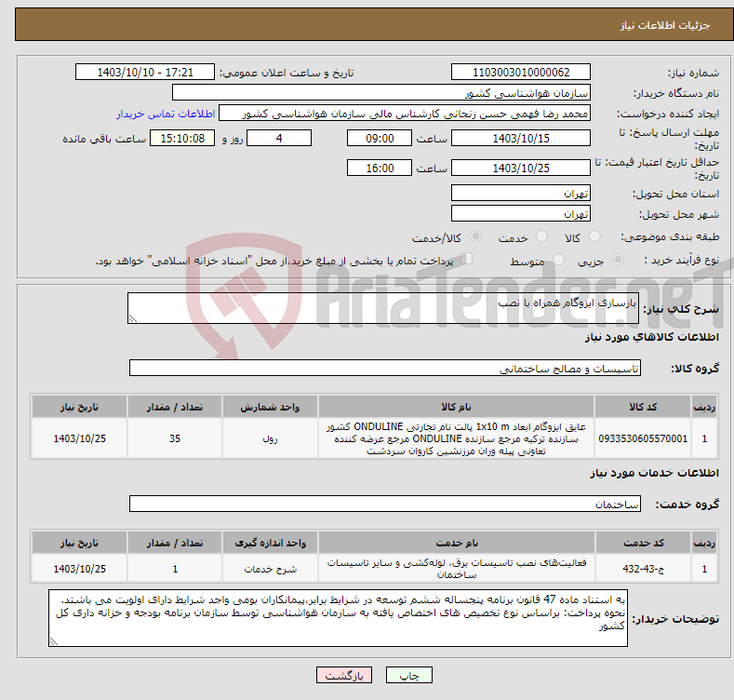Click the price validity time 16:00
This screenshot has width=734, height=700.
[380, 168]
